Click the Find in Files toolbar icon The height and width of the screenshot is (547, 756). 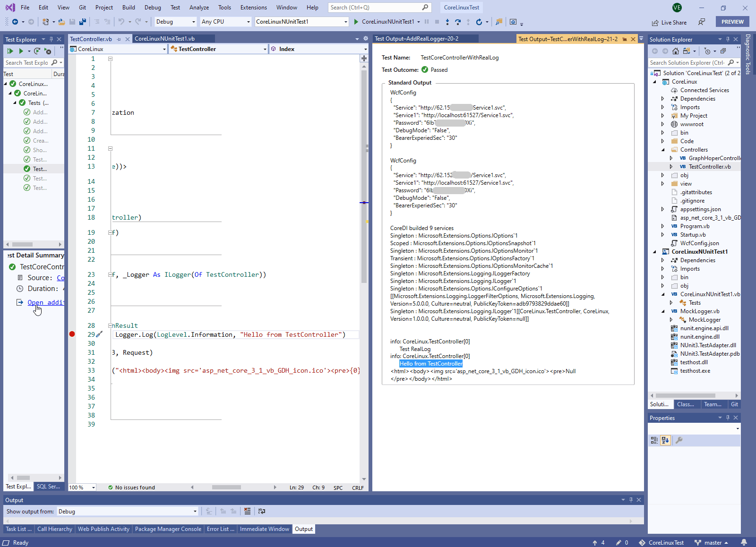click(x=499, y=22)
